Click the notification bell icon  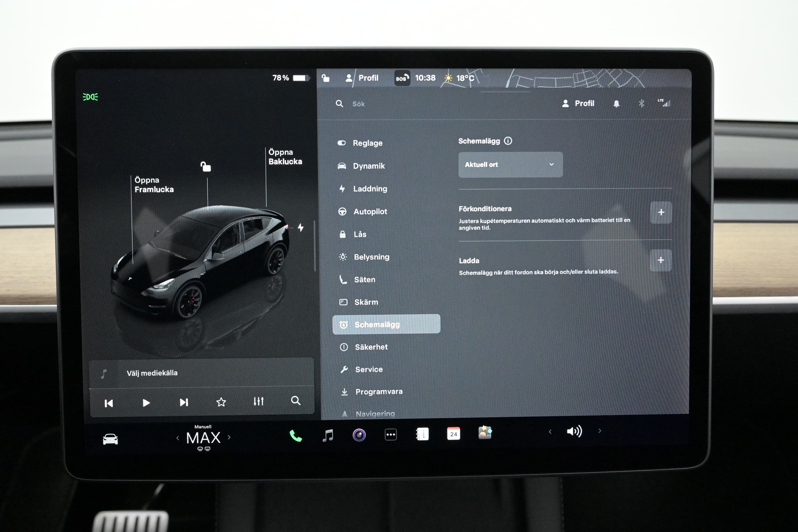coord(616,104)
